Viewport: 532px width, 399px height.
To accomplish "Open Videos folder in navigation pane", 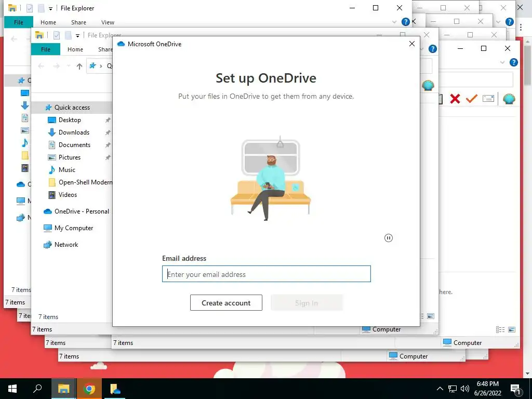I will (x=68, y=195).
